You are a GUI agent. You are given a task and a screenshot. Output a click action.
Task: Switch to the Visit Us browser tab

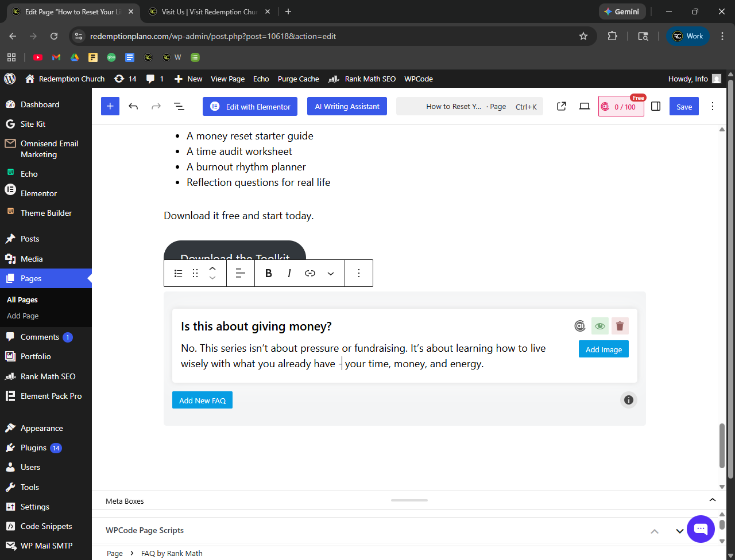[x=208, y=11]
